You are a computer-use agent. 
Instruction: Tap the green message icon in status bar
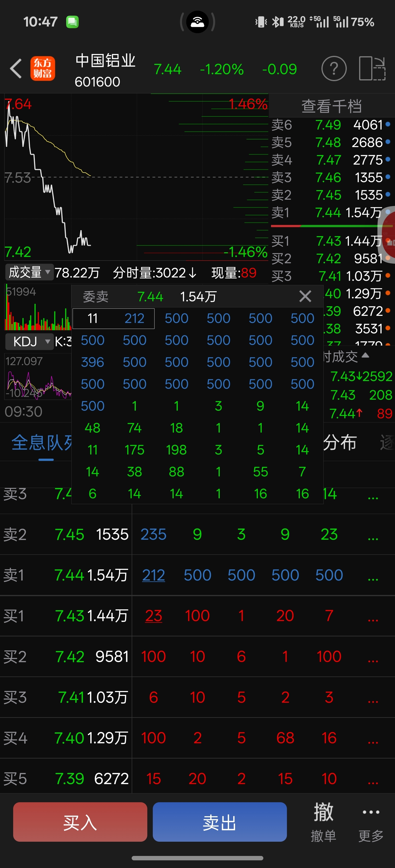point(72,22)
